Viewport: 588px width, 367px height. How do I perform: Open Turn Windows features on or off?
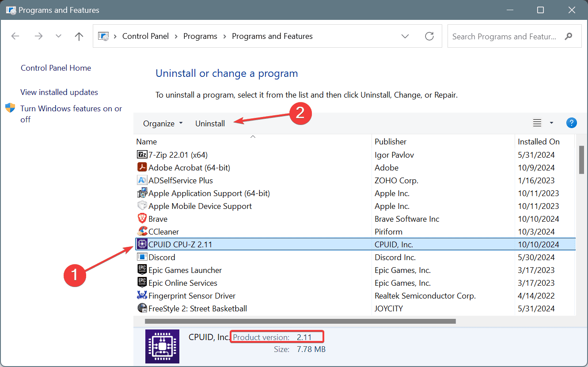pos(71,114)
